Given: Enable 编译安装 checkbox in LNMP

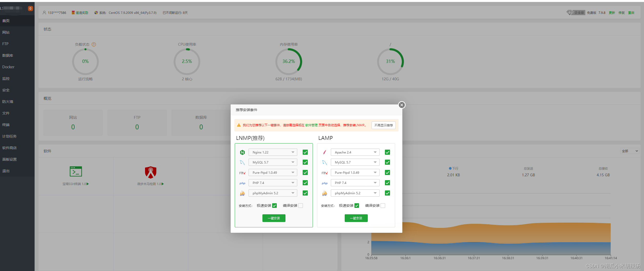Looking at the screenshot, I should [x=301, y=206].
